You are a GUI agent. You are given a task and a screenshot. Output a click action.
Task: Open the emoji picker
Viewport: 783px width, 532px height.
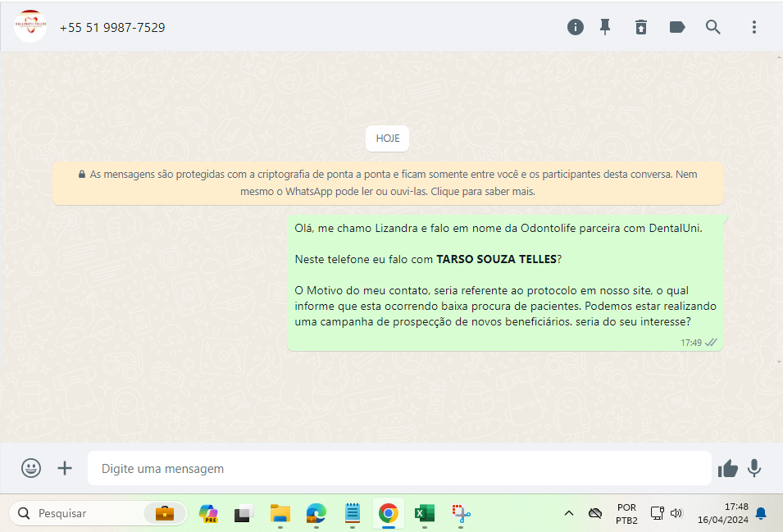31,468
